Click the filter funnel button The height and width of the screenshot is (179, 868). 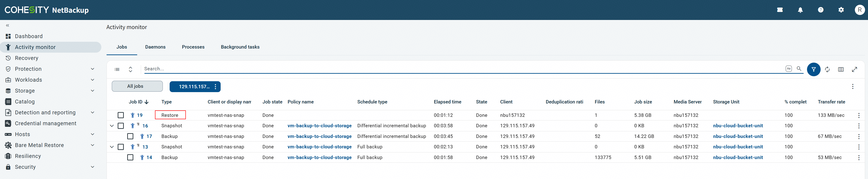(x=813, y=69)
